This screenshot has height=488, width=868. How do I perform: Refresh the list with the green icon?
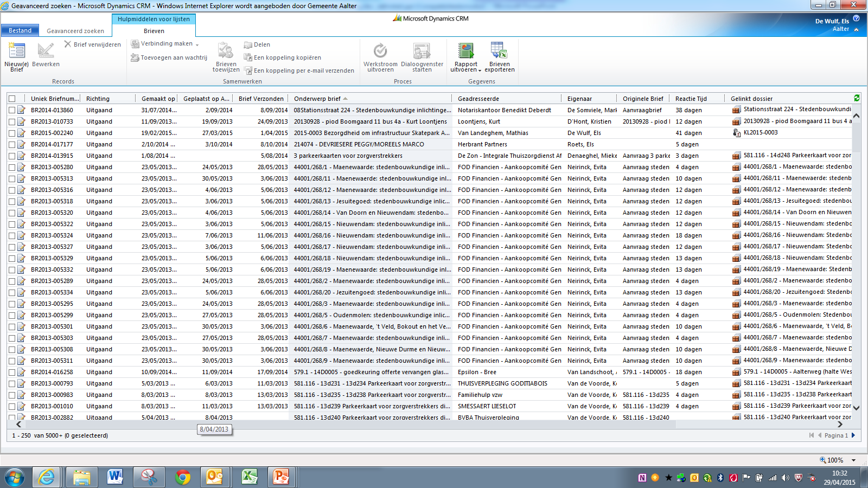click(857, 98)
